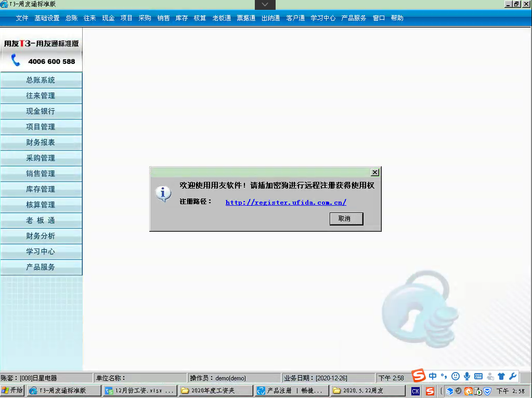This screenshot has height=398, width=532.
Task: Click the red Sogou icon in taskbar
Action: [x=430, y=391]
